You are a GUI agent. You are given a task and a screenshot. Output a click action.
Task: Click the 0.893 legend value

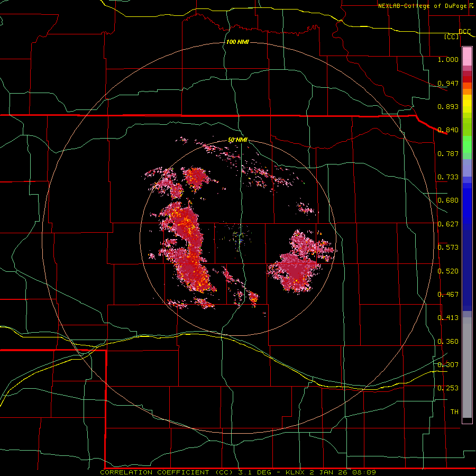(448, 106)
